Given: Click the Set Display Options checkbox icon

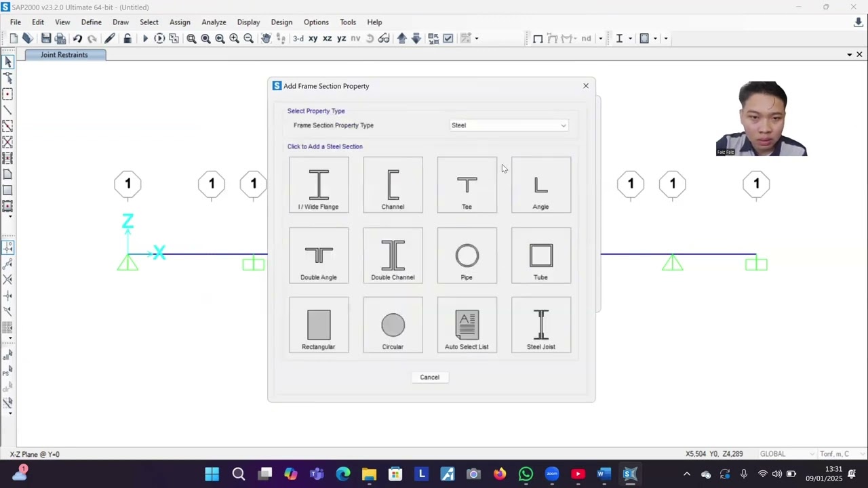Looking at the screenshot, I should [448, 39].
